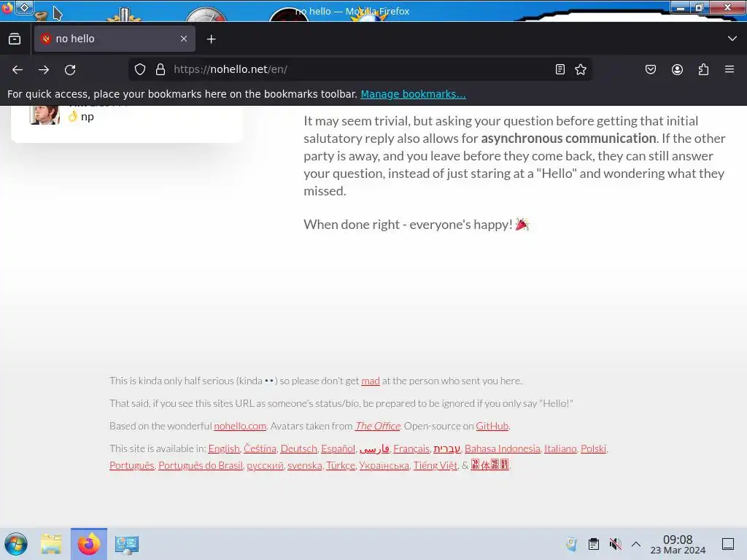The width and height of the screenshot is (747, 560).
Task: Go back to previous page
Action: [18, 69]
